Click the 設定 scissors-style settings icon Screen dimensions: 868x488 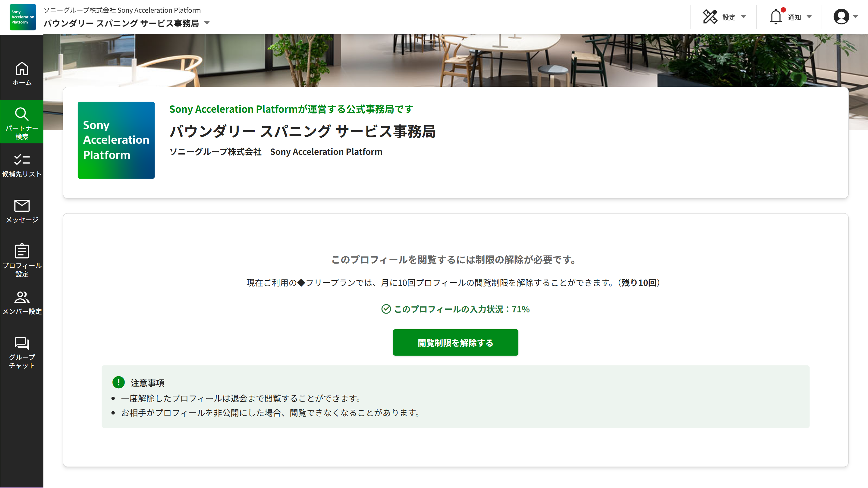point(710,17)
